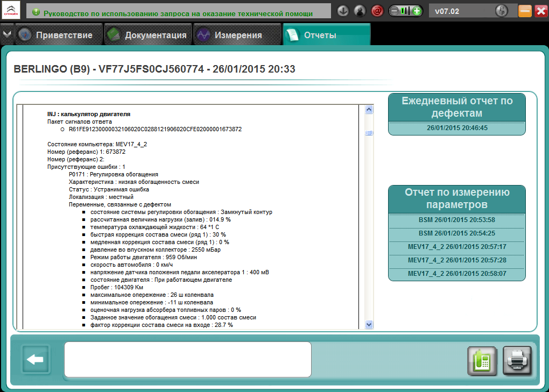
Task: Open the user profile icon in the top bar
Action: [x=360, y=11]
